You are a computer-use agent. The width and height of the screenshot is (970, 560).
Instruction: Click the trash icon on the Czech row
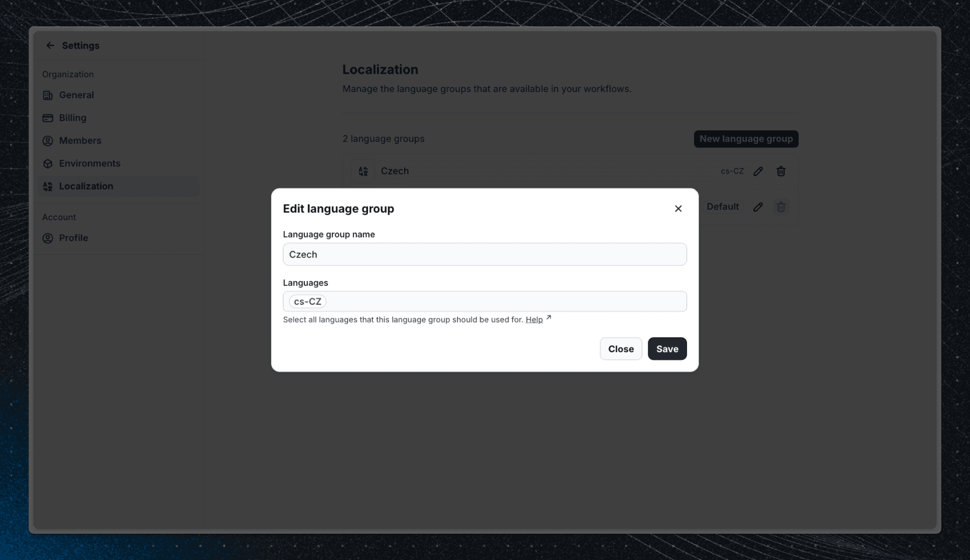780,171
